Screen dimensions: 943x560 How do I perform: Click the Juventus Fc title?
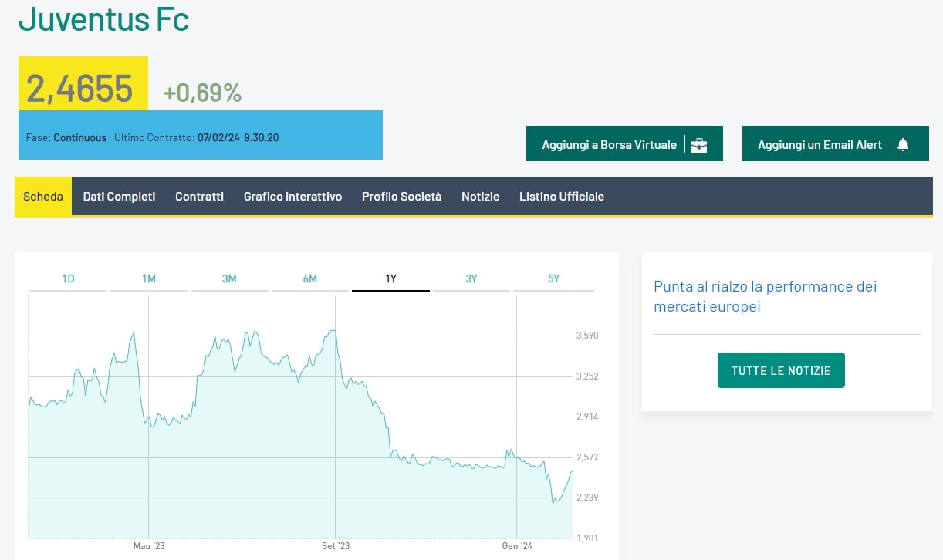point(103,19)
